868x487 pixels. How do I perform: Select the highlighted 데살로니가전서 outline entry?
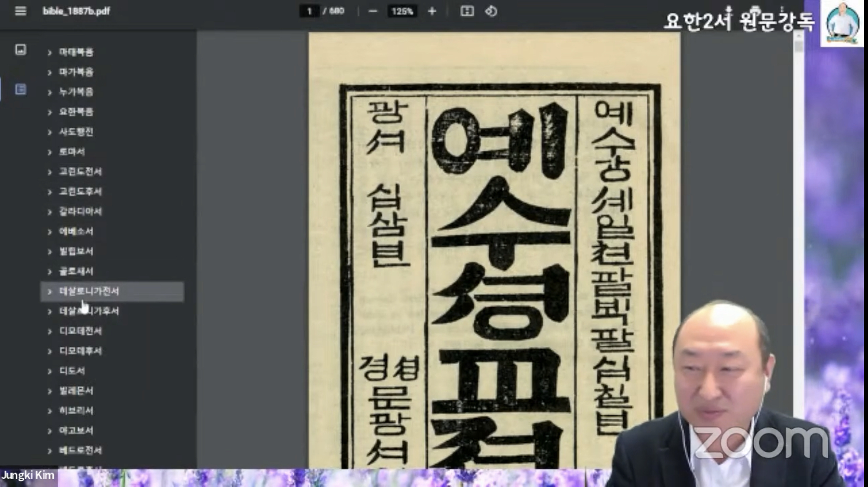[x=112, y=291]
